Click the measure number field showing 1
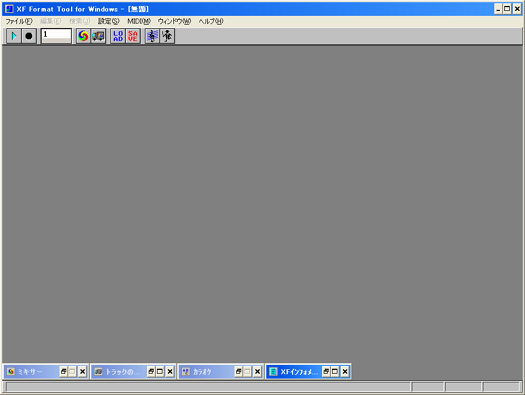This screenshot has width=525, height=395. [56, 35]
